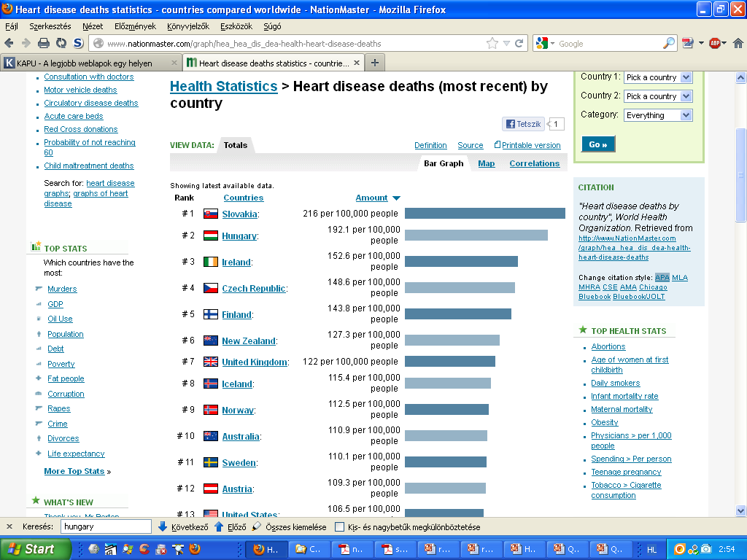The height and width of the screenshot is (560, 747).
Task: Open address bar history dropdown arrow
Action: click(506, 43)
